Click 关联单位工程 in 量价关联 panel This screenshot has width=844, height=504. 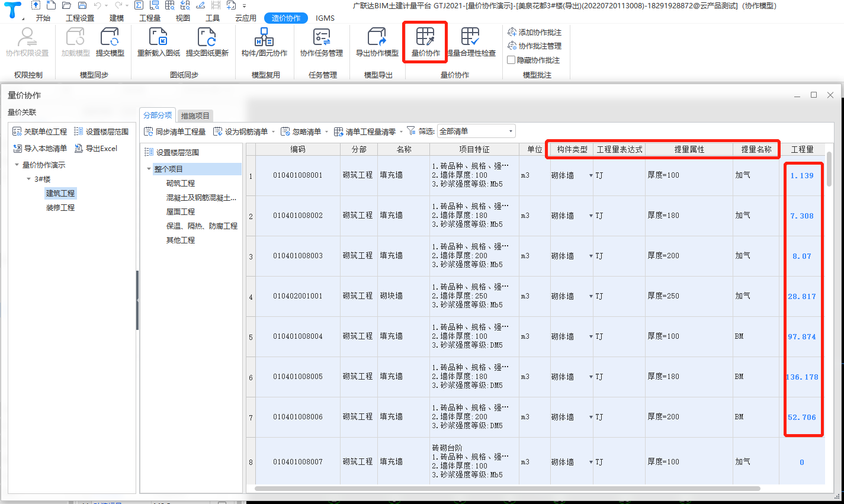pos(40,131)
